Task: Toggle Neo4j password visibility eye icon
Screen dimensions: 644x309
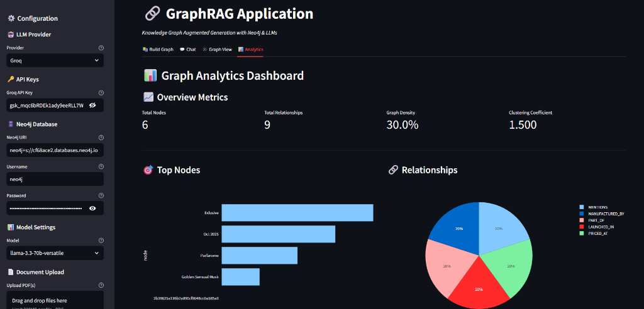Action: 92,208
